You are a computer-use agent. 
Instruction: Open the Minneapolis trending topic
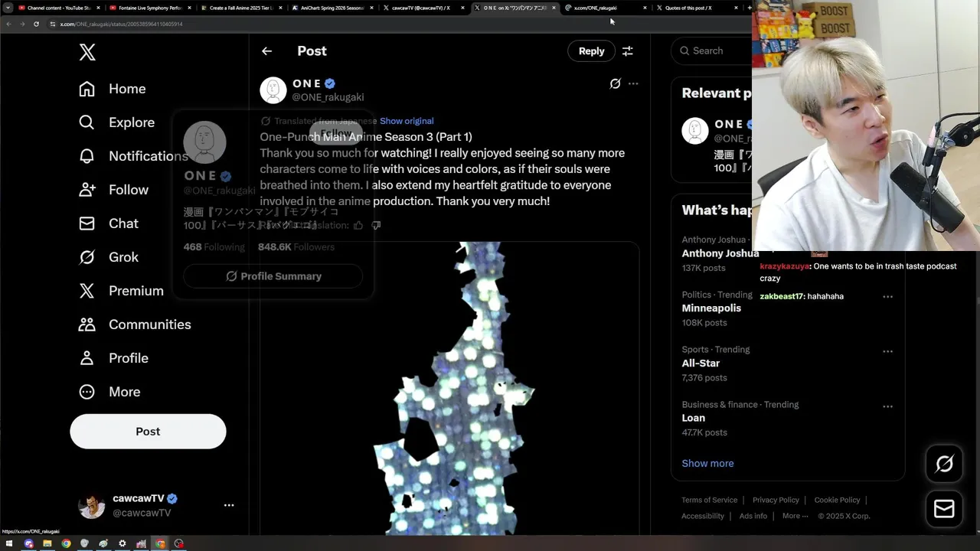click(711, 308)
